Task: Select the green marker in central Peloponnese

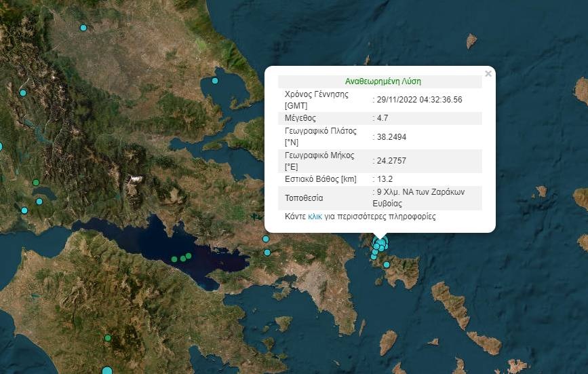Action: point(108,337)
